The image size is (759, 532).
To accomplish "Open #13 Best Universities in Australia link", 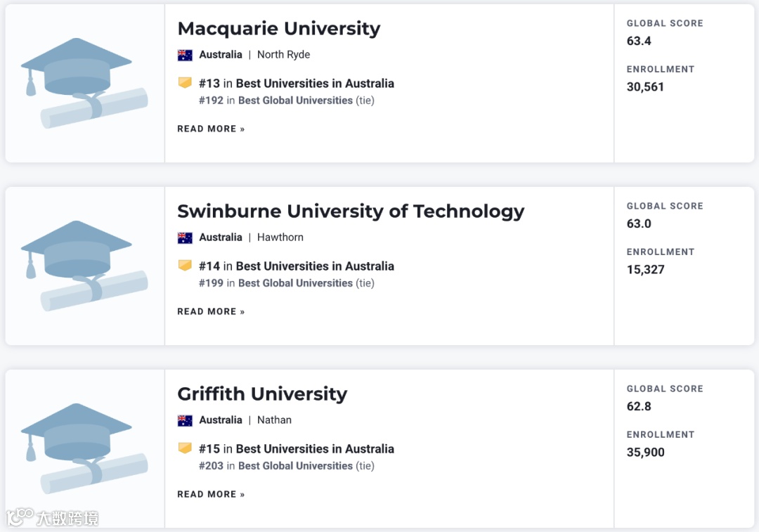I will 315,84.
